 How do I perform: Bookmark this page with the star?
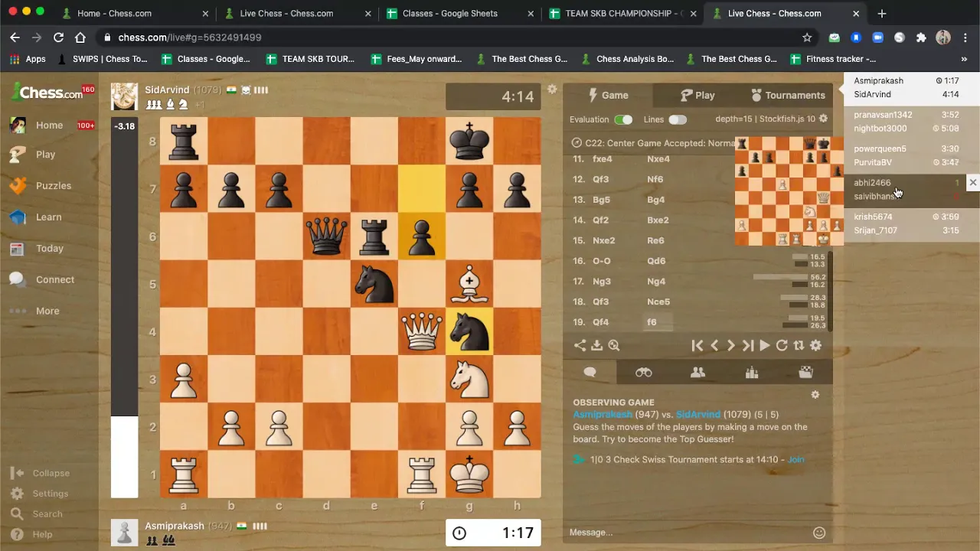tap(807, 37)
